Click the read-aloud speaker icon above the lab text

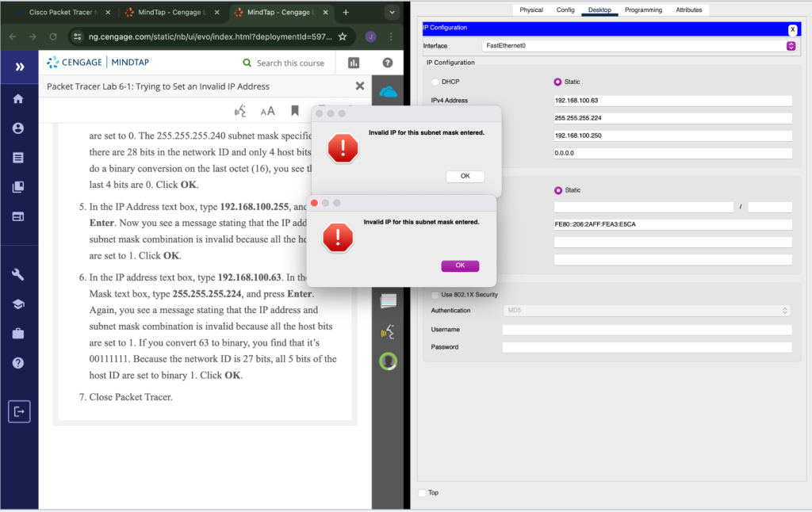click(x=240, y=111)
